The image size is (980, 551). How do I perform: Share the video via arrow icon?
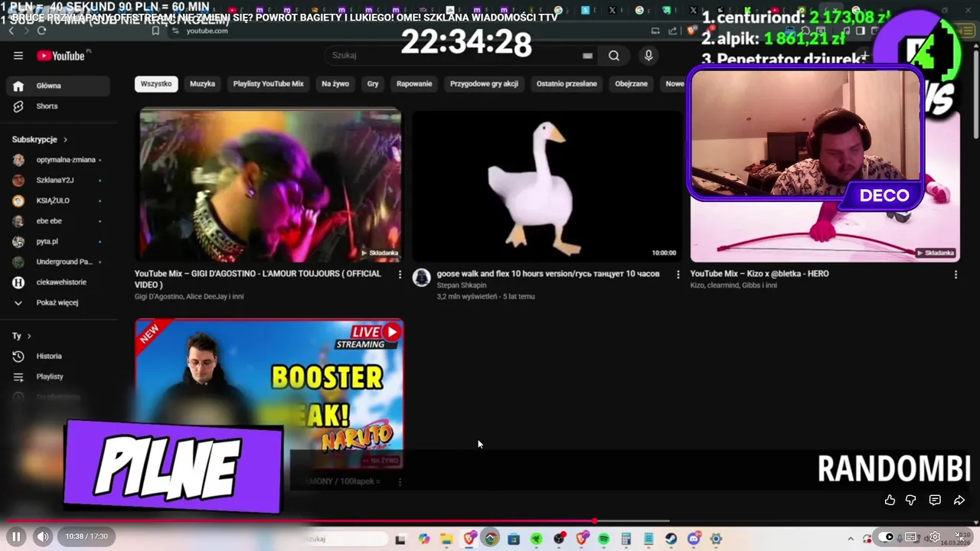959,500
